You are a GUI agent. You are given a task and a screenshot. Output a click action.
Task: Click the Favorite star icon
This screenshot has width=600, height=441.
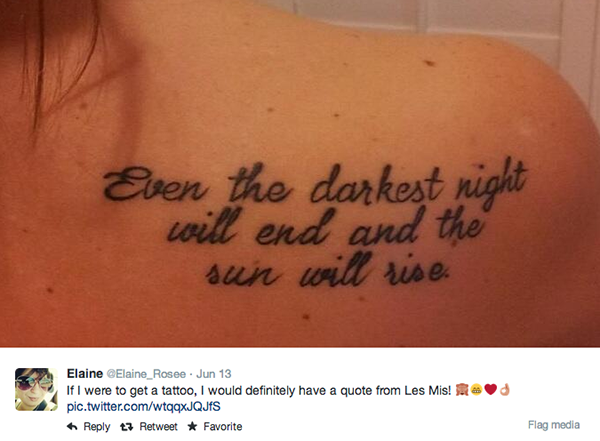(192, 426)
